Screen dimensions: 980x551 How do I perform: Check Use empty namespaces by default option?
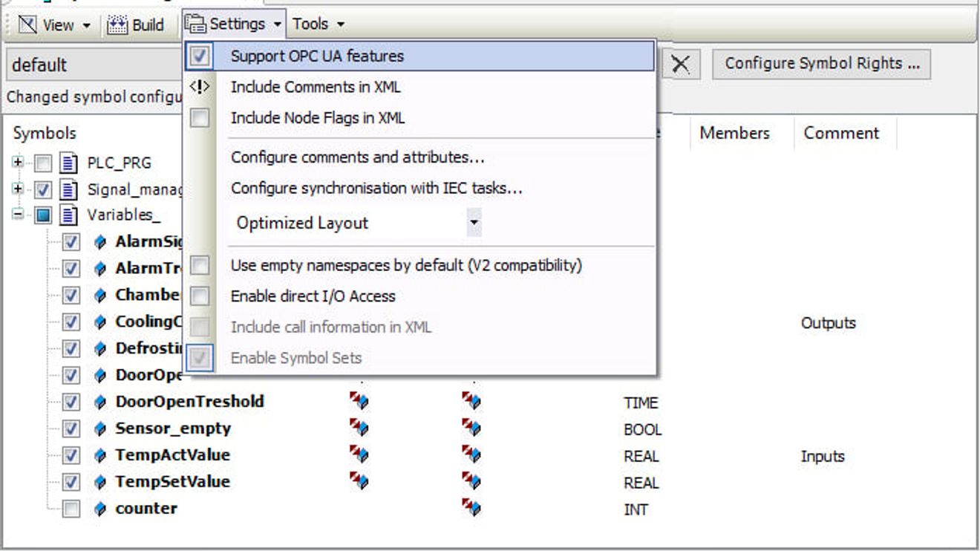pyautogui.click(x=200, y=265)
